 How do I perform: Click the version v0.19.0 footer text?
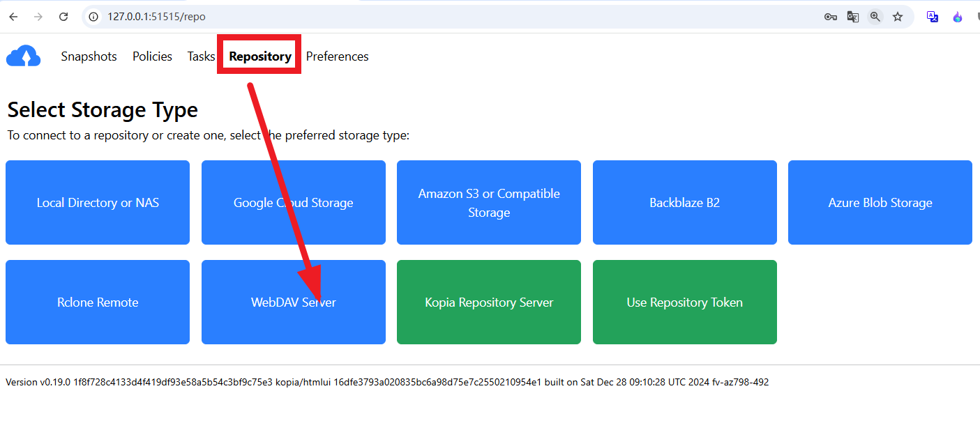tap(387, 382)
